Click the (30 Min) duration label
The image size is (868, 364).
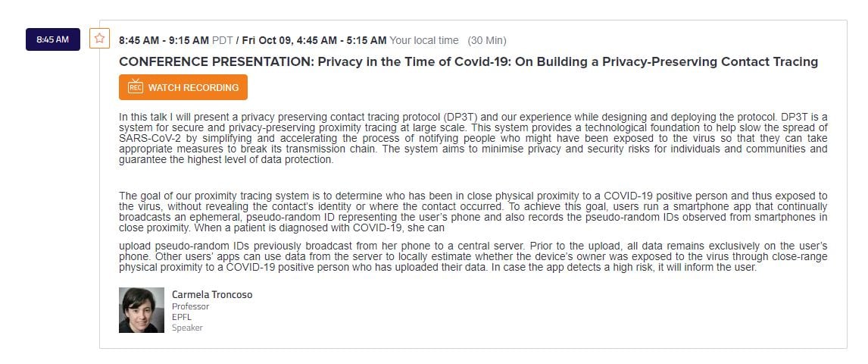(487, 40)
